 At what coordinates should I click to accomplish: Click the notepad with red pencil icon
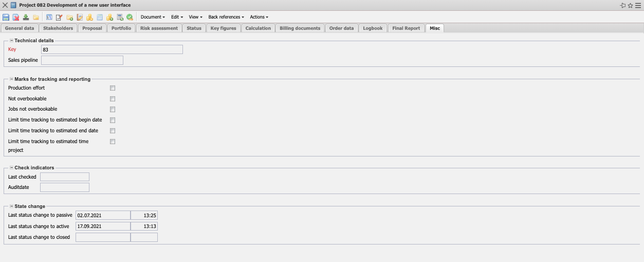click(x=59, y=17)
